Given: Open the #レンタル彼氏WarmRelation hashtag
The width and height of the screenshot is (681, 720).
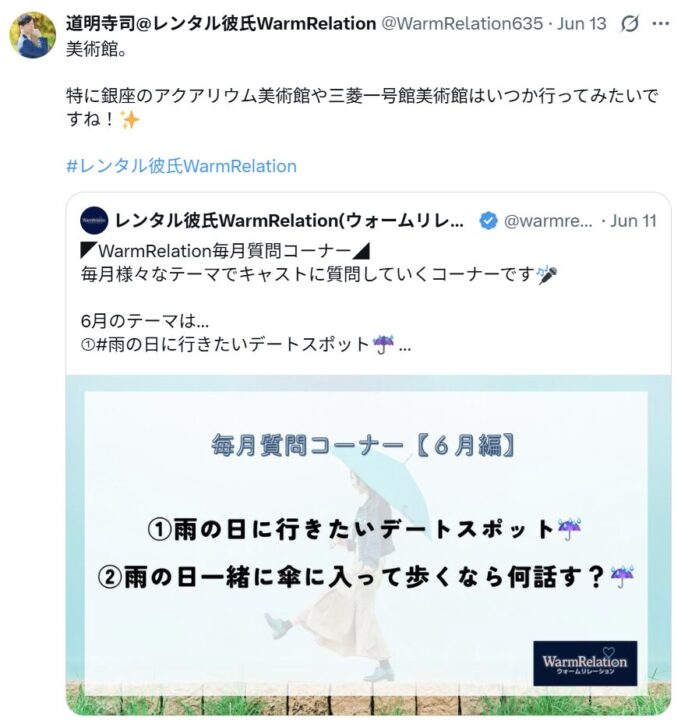Looking at the screenshot, I should 181,166.
